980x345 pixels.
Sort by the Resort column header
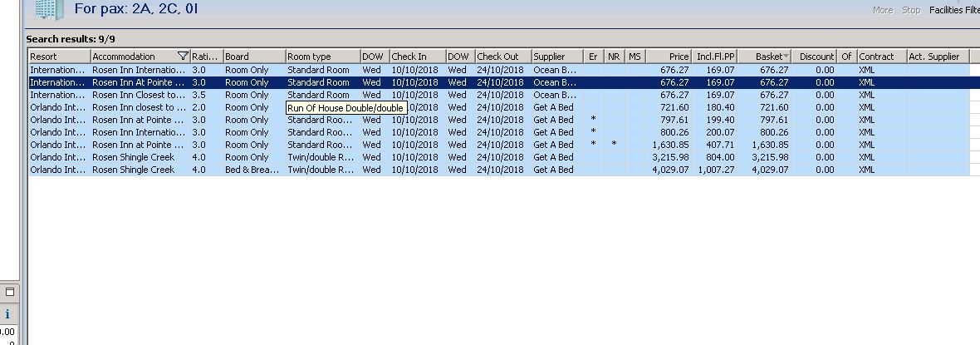[59, 57]
